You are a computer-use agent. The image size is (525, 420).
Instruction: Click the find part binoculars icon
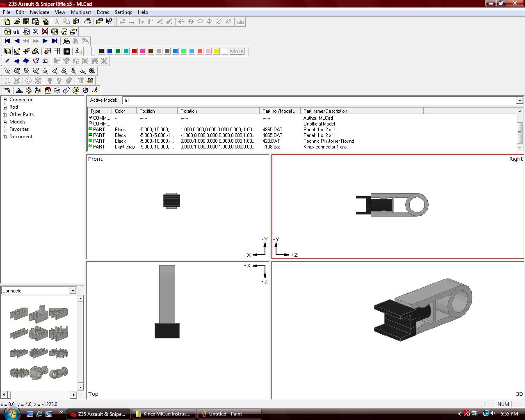[66, 41]
